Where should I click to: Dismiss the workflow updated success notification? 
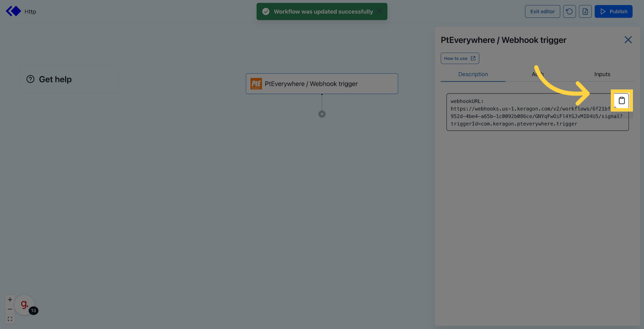[x=379, y=11]
